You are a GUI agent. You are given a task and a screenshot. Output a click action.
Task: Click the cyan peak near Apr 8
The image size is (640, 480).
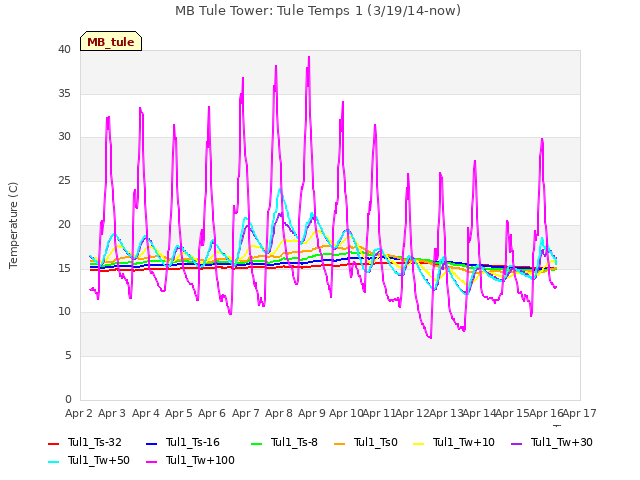280,189
